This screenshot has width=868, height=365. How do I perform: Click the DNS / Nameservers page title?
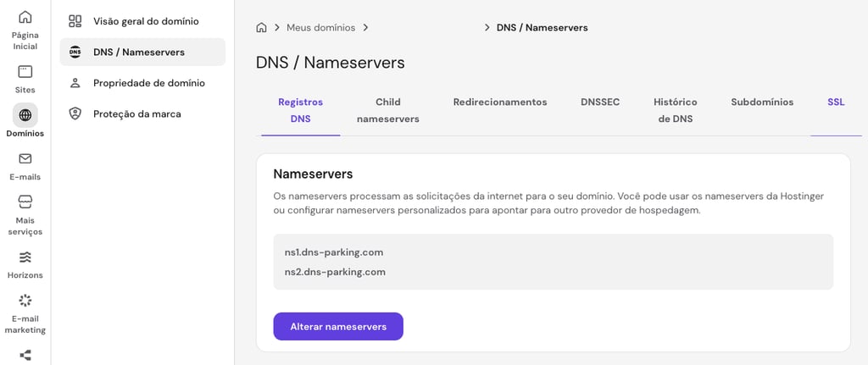pos(330,63)
